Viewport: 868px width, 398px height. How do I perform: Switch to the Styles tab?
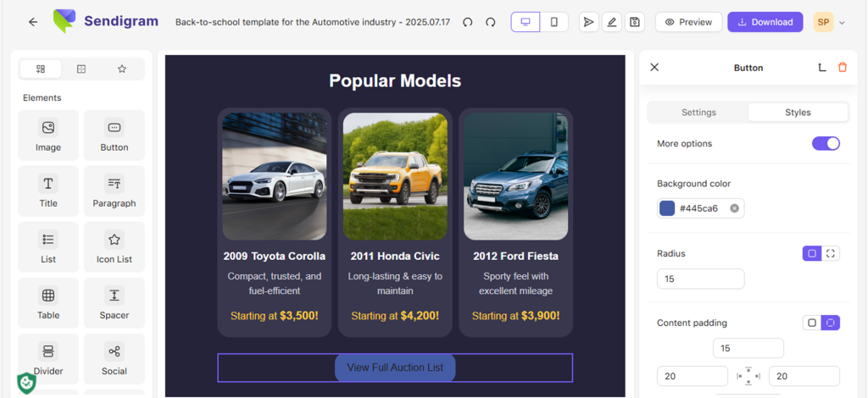pyautogui.click(x=798, y=113)
